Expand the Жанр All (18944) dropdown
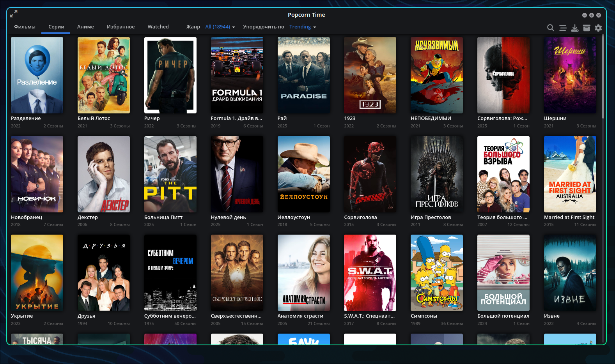615x364 pixels. (220, 27)
